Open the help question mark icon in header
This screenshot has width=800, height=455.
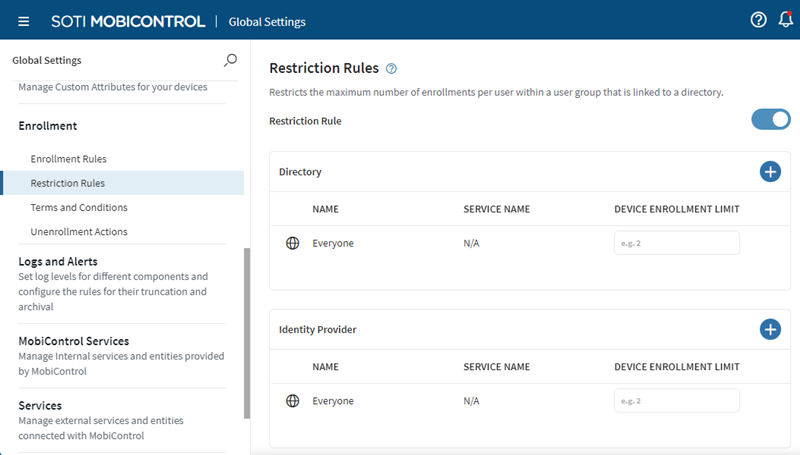point(758,21)
